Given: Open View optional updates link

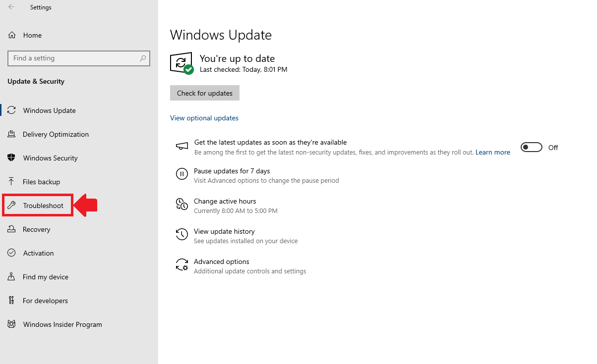Looking at the screenshot, I should (x=204, y=118).
